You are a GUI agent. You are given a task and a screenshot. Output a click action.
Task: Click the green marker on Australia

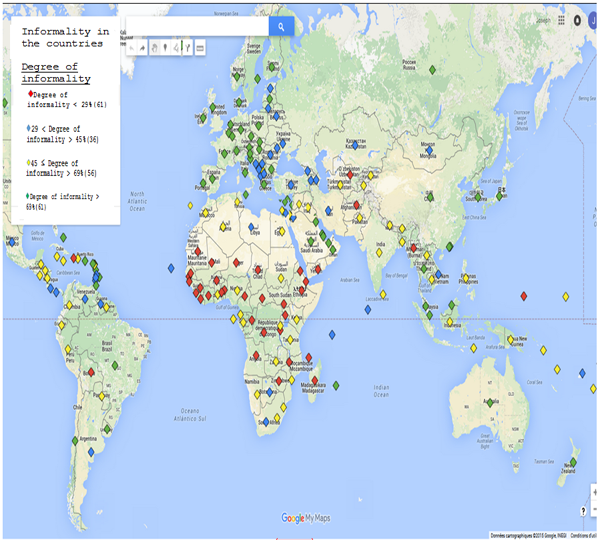click(490, 403)
